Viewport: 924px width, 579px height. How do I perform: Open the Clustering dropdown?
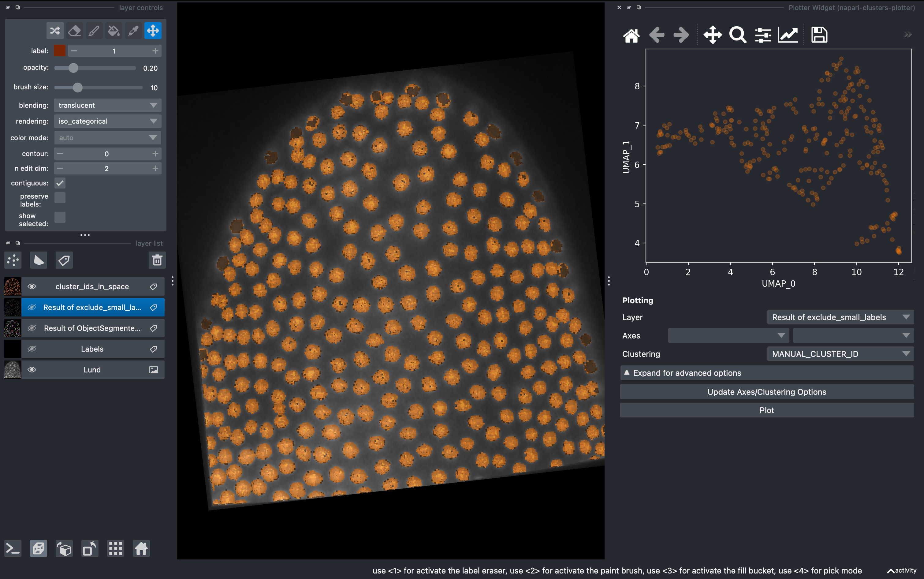click(x=840, y=353)
